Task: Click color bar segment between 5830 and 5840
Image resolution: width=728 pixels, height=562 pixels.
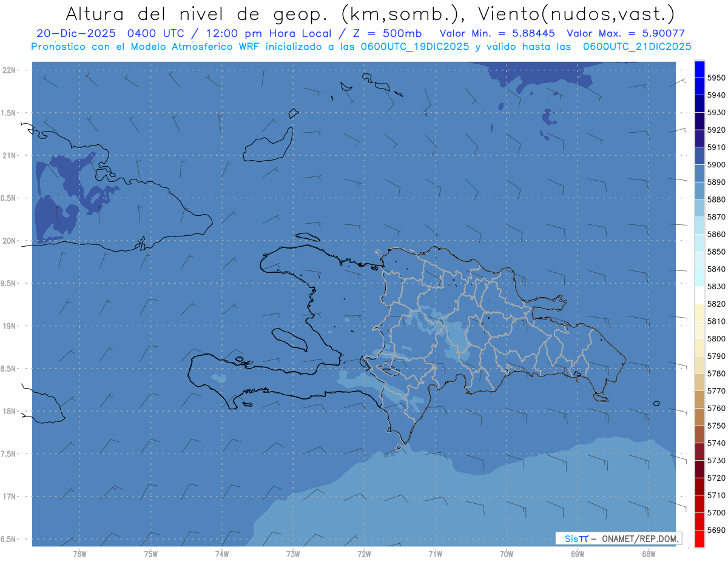Action: (x=699, y=278)
